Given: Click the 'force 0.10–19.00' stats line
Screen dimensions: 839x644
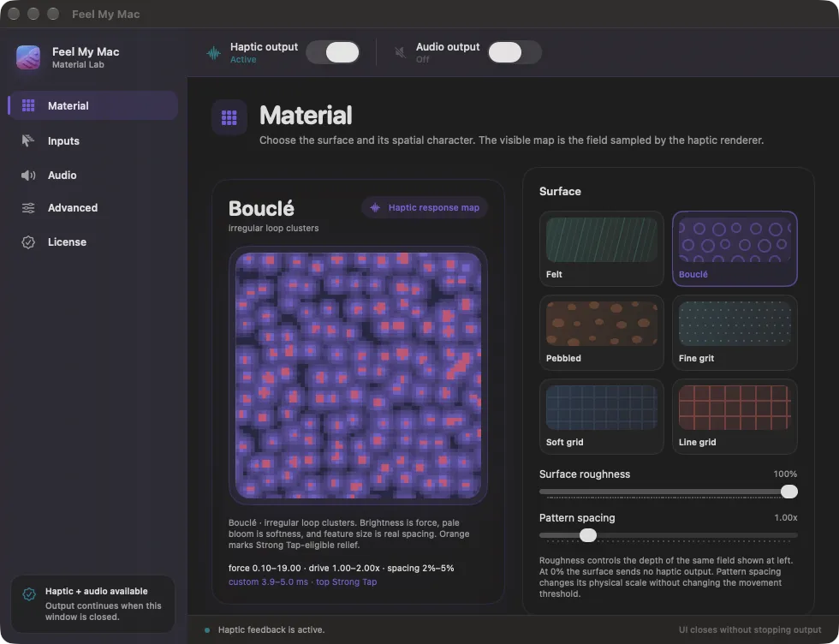Looking at the screenshot, I should (341, 568).
